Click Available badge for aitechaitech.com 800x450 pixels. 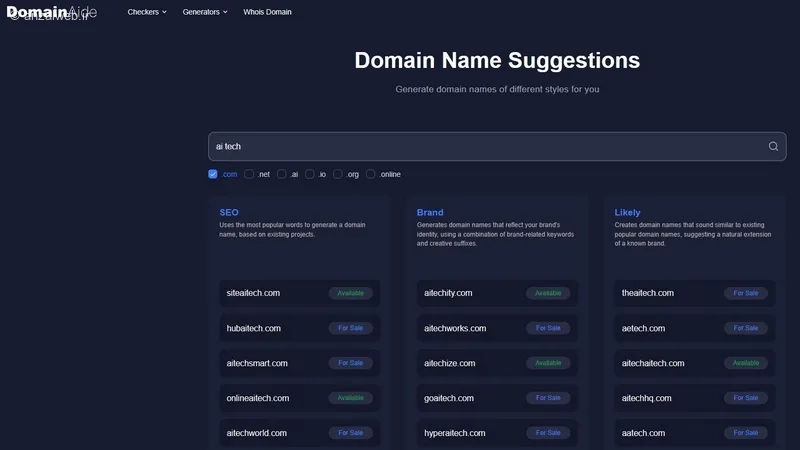(746, 363)
